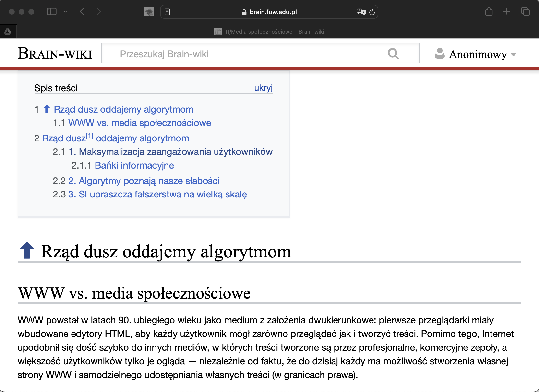Reload the page with refresh icon
This screenshot has width=539, height=392.
[x=372, y=12]
